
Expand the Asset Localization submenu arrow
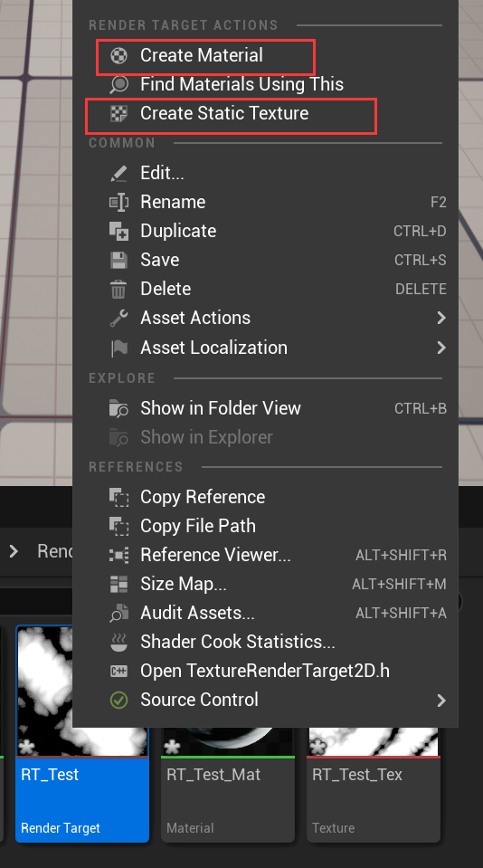(x=441, y=348)
